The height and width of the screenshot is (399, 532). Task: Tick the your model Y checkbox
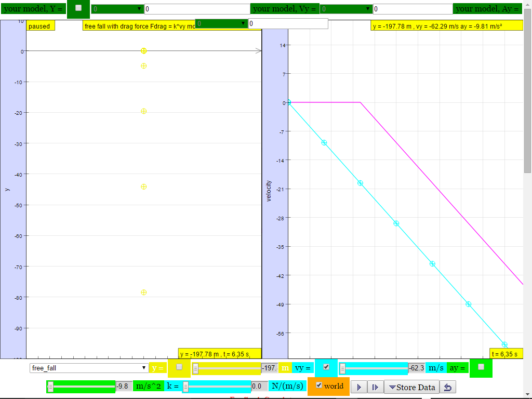(78, 8)
